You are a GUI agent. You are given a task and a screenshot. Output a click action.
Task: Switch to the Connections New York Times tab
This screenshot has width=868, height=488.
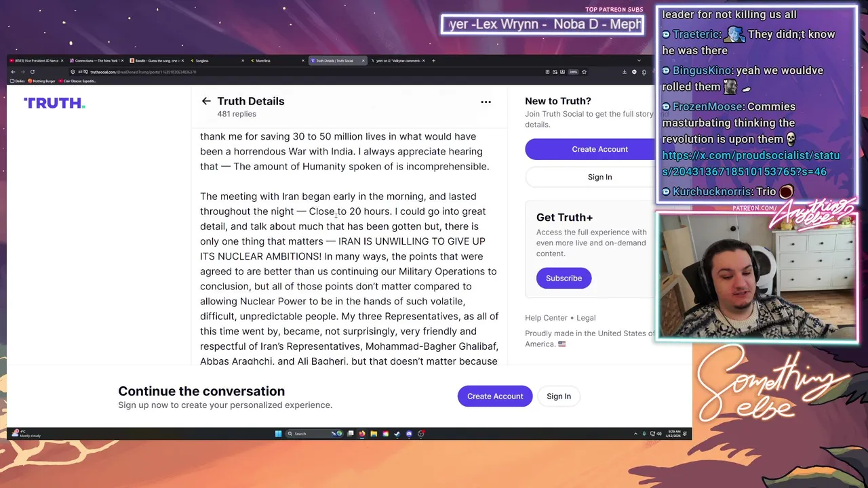pos(96,60)
